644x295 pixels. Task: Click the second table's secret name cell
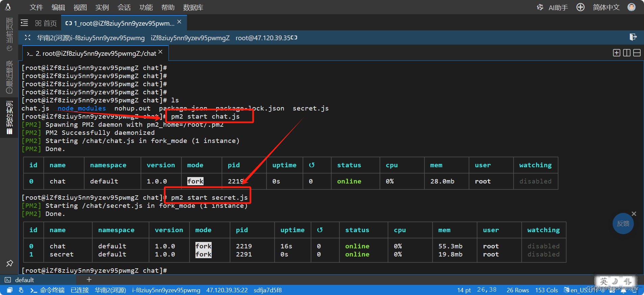tap(61, 254)
